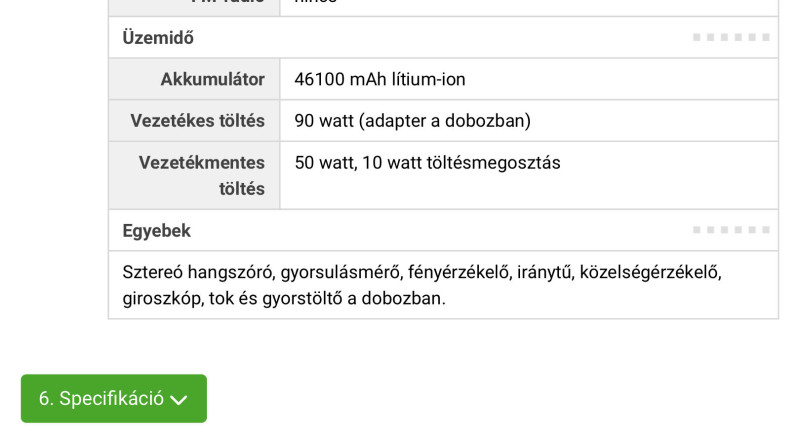Click the partially visible value above Üzemidő
Viewport: 800px width, 436px height.
pos(316,4)
